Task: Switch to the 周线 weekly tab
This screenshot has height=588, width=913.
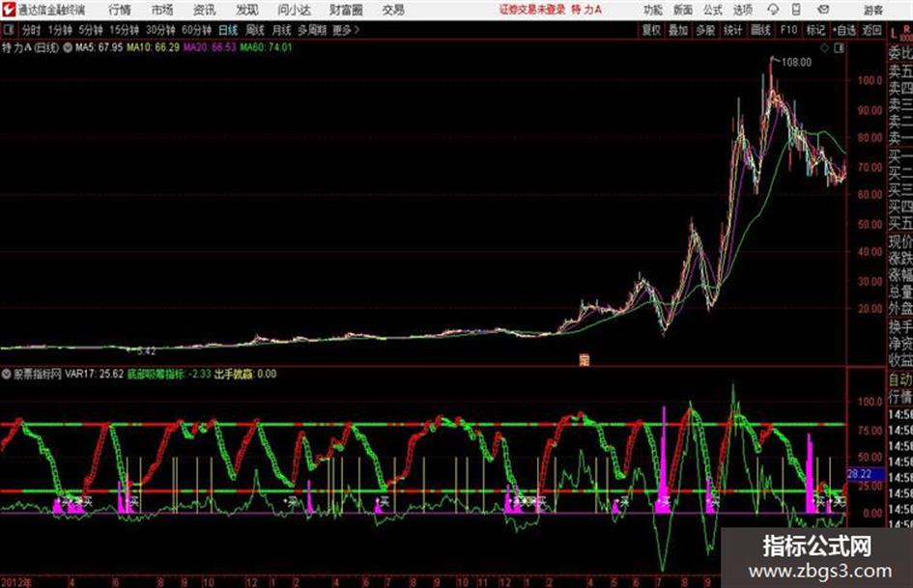Action: pos(255,30)
